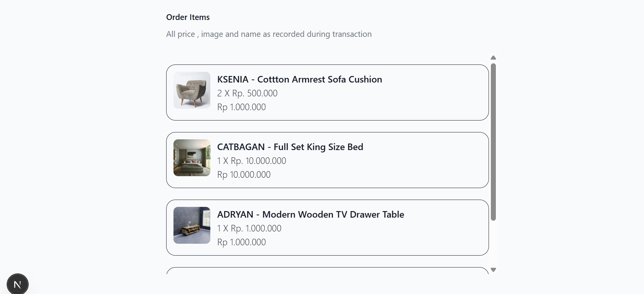Click the ADRYAN TV drawer table image
Screen dimensions: 644x294
click(192, 225)
